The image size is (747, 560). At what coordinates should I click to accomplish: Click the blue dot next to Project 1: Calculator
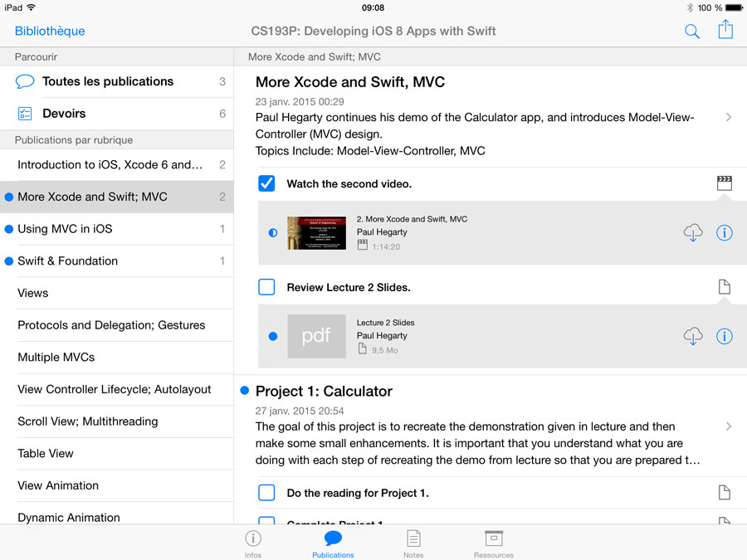click(244, 391)
